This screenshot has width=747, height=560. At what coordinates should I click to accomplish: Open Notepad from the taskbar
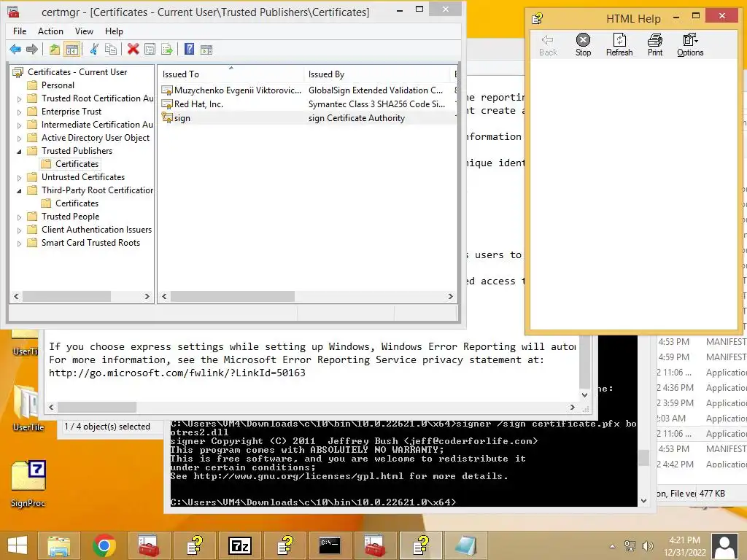click(465, 545)
